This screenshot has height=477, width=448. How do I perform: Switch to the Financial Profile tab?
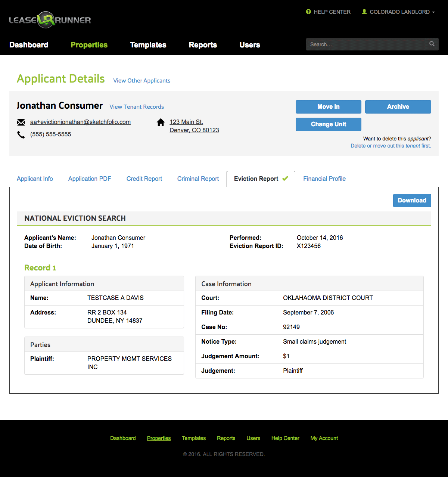click(x=324, y=179)
